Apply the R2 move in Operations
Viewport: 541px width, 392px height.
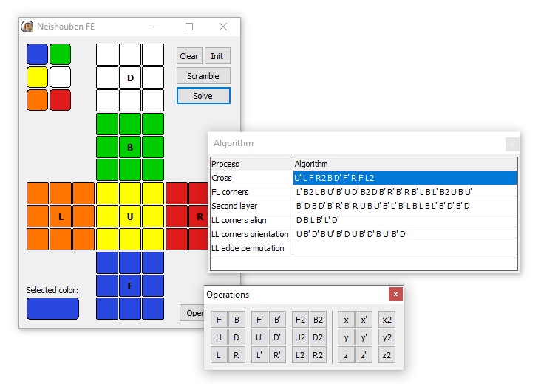(x=318, y=355)
